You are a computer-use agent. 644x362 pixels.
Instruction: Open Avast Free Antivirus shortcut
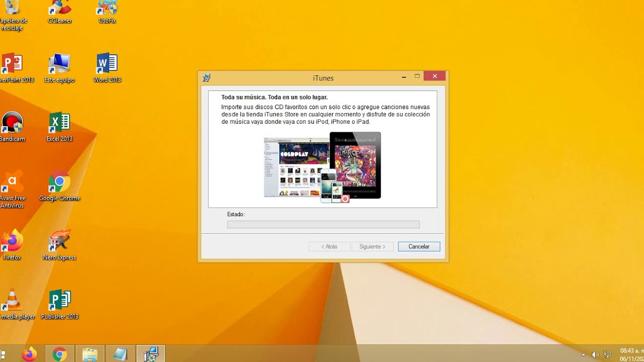click(12, 190)
